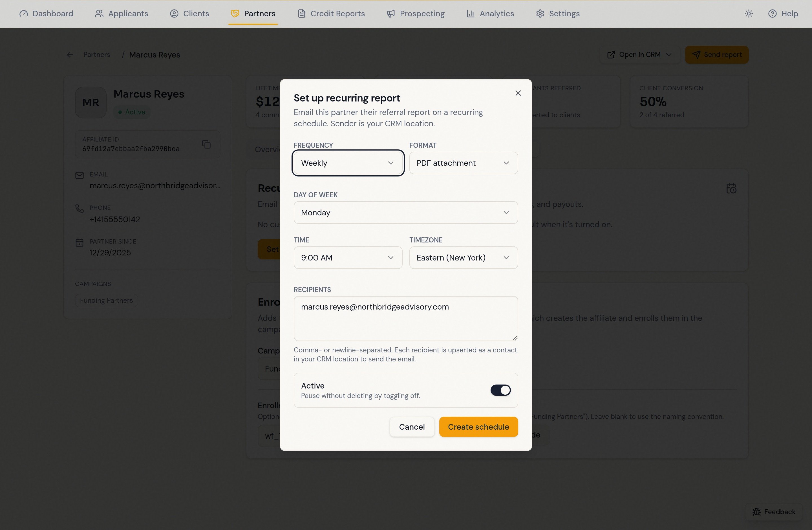This screenshot has width=812, height=530.
Task: Click into the Recipients text area
Action: tap(406, 319)
